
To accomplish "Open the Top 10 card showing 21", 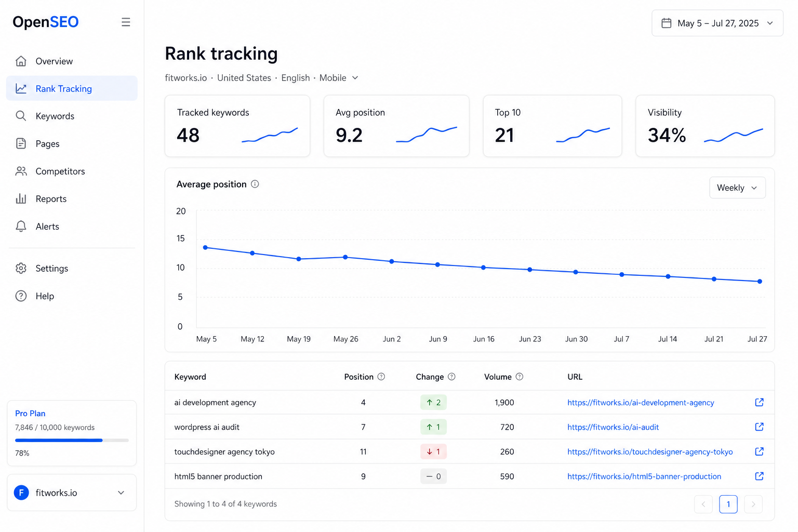I will (552, 126).
